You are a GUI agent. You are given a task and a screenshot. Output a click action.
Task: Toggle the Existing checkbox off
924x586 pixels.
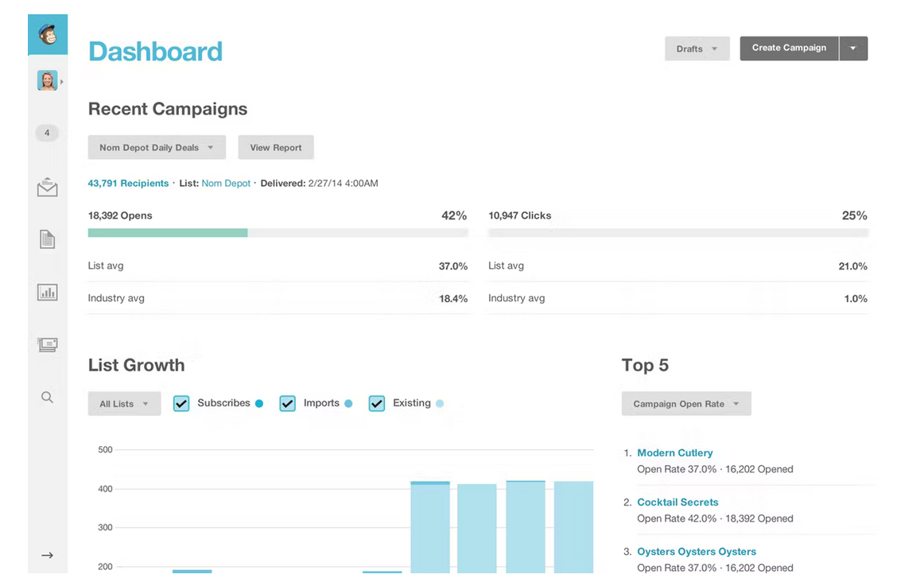pos(376,403)
